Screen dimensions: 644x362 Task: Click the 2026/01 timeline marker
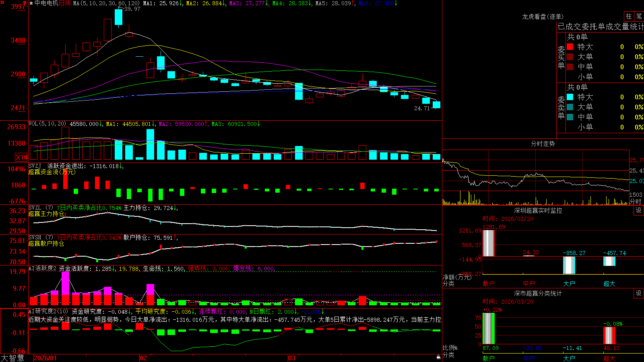pos(45,358)
